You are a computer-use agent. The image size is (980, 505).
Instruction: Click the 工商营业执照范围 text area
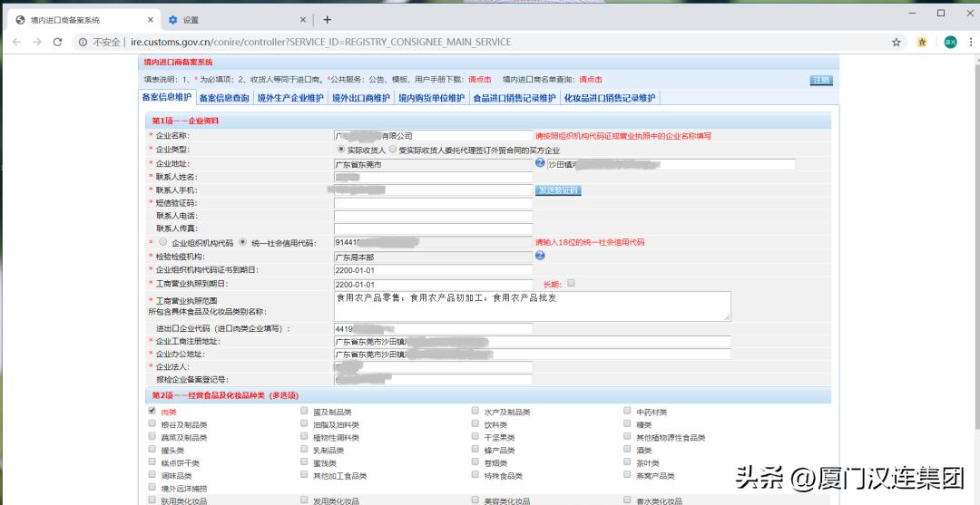coord(533,306)
